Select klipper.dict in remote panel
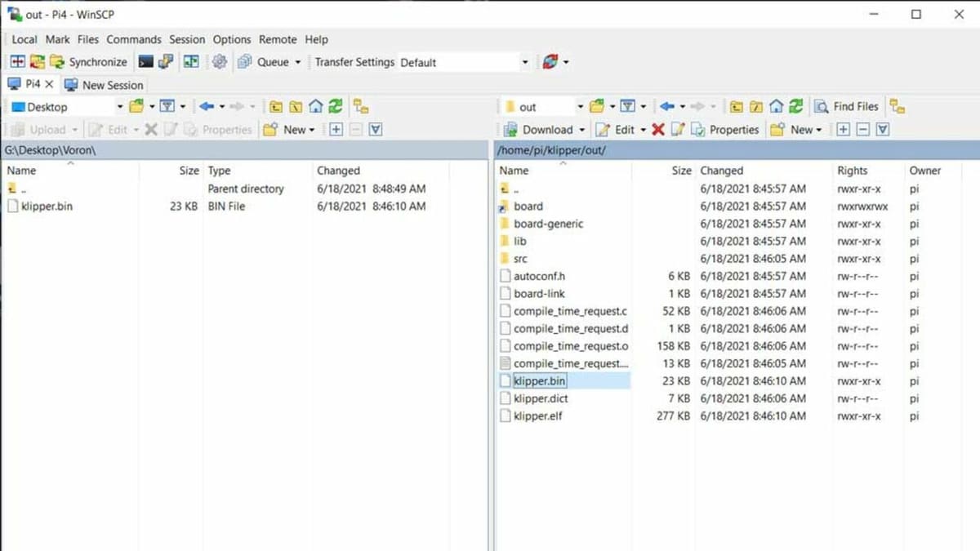 coord(541,398)
